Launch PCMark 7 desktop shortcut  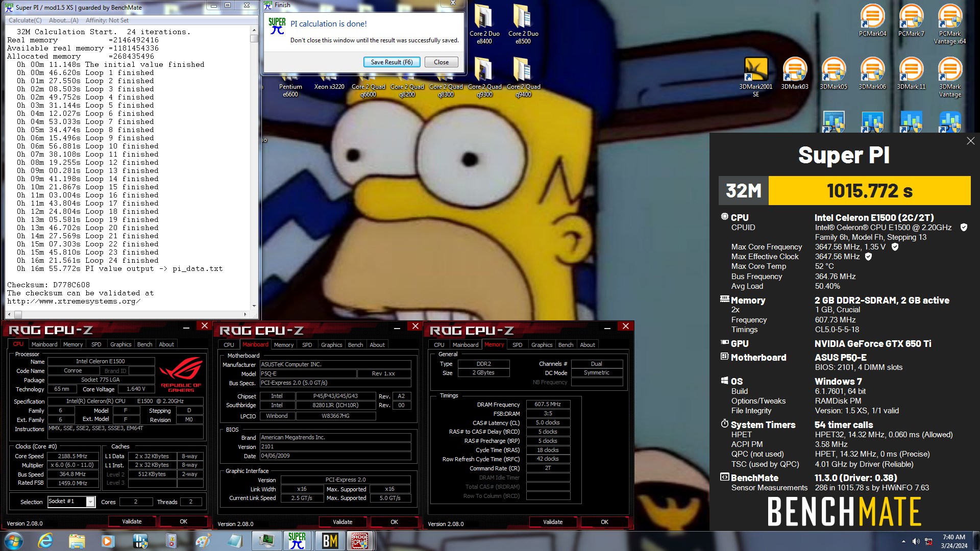[x=911, y=20]
